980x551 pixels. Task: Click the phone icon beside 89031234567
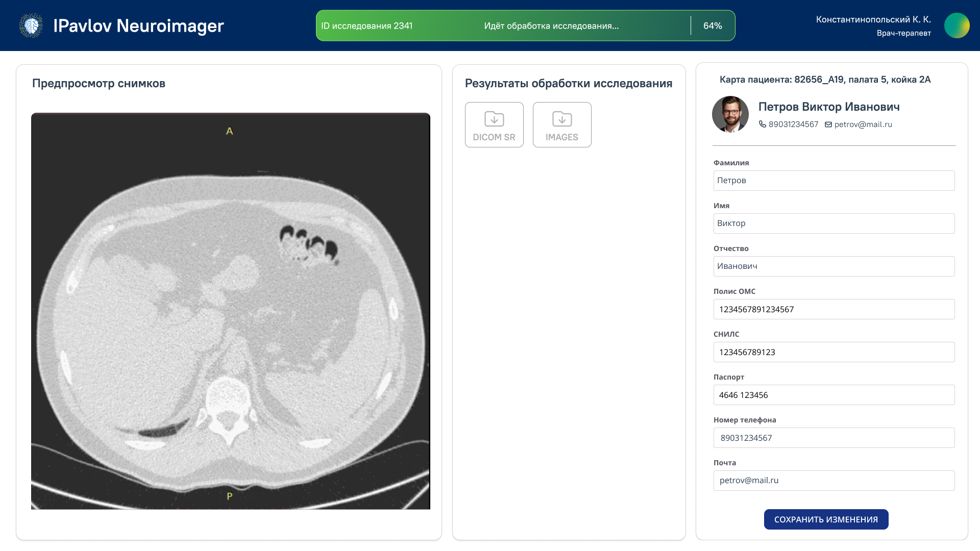(x=763, y=124)
